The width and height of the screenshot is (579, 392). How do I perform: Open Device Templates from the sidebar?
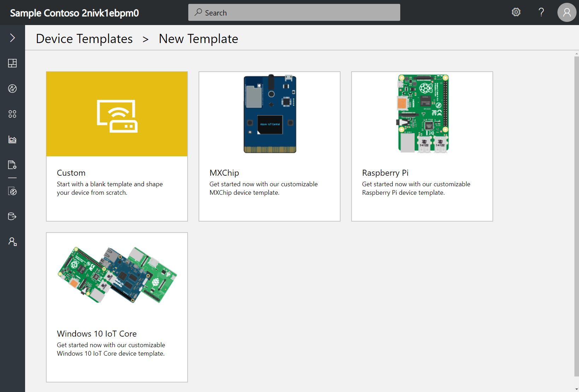pos(12,191)
